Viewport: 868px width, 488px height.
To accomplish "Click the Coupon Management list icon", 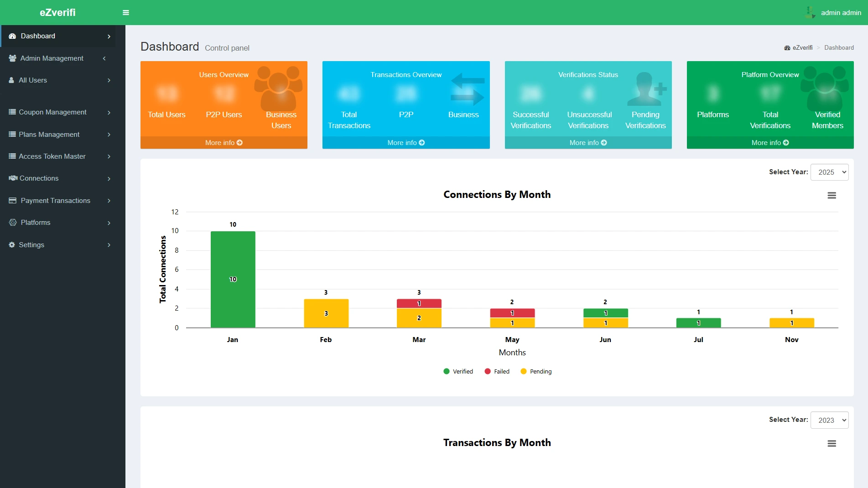I will pyautogui.click(x=12, y=112).
